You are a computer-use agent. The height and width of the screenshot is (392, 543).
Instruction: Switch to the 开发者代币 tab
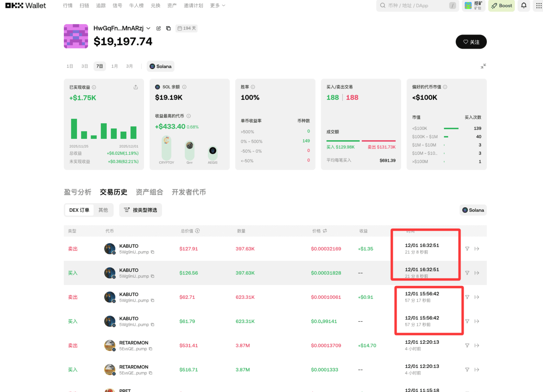click(189, 192)
